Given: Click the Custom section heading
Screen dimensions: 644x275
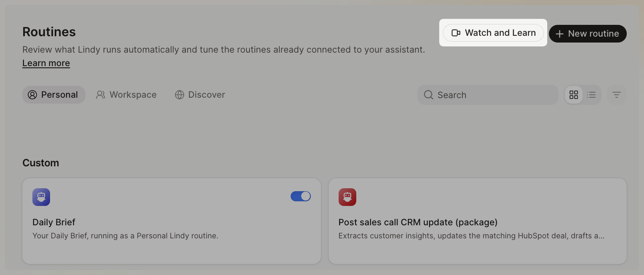Looking at the screenshot, I should (41, 163).
